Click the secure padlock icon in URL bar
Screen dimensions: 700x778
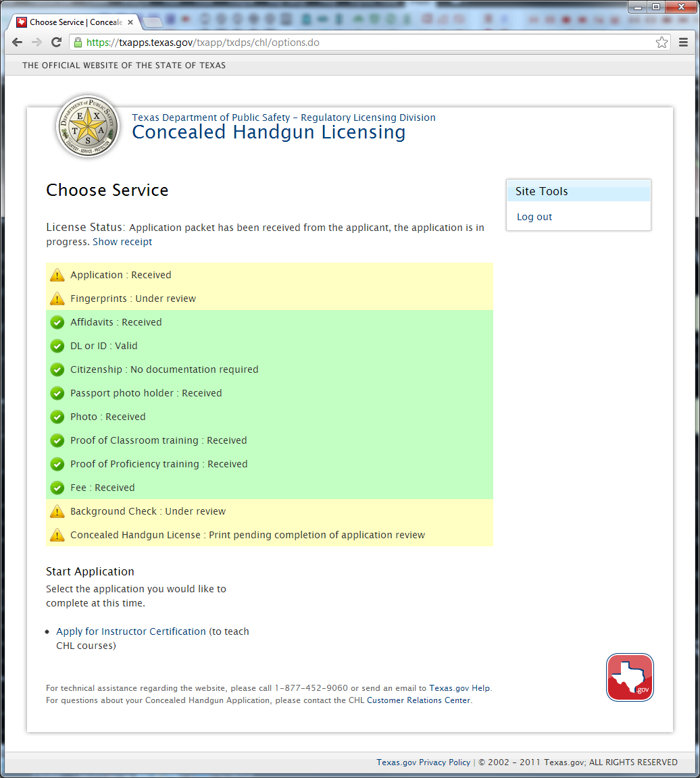(x=78, y=43)
